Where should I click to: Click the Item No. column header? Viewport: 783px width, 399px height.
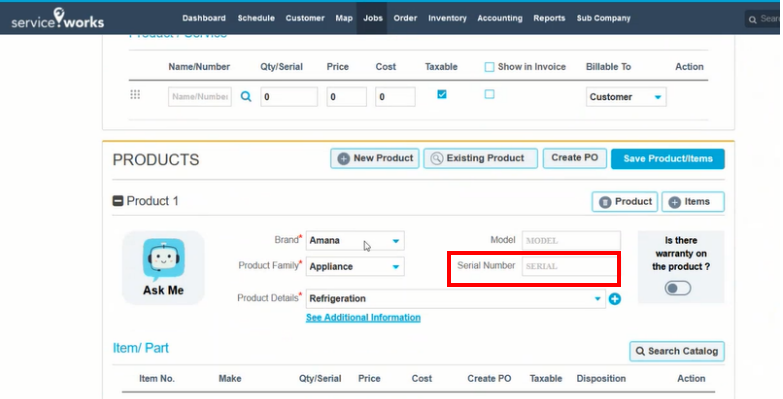coord(157,379)
